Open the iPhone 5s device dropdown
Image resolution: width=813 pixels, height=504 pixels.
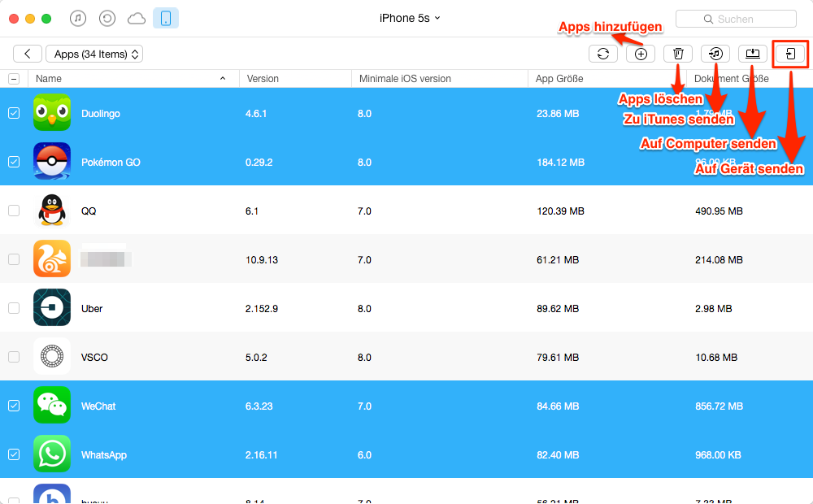click(410, 18)
